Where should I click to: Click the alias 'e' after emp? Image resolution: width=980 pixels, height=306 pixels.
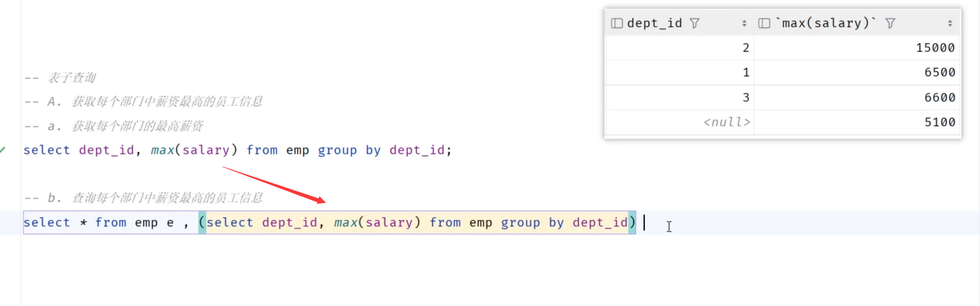(x=170, y=223)
